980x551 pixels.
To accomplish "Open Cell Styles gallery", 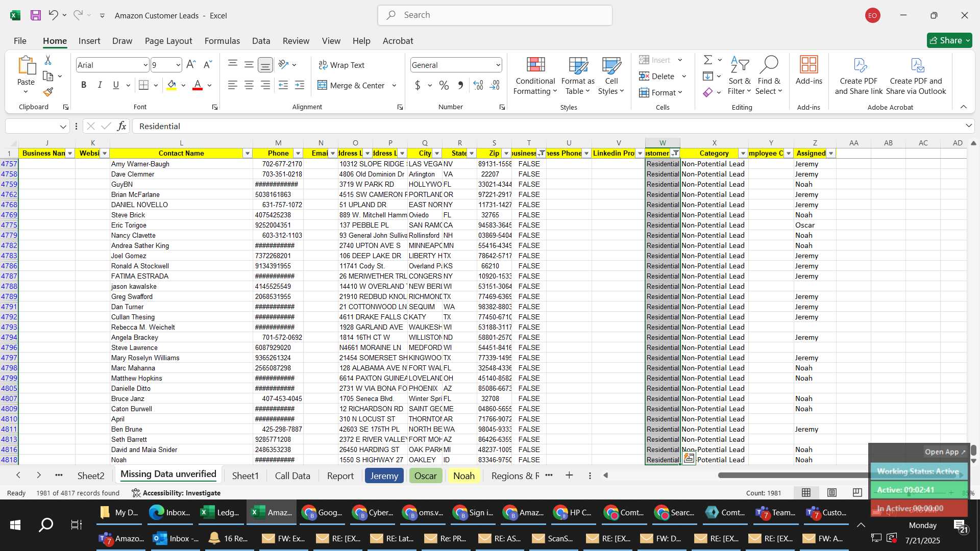I will pyautogui.click(x=611, y=76).
